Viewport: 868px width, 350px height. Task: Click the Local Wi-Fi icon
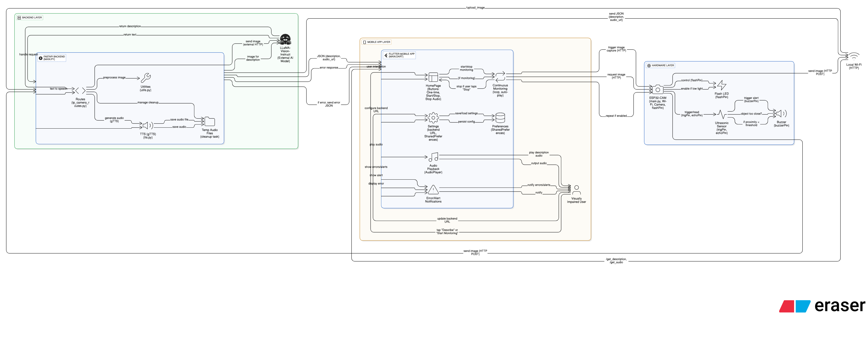tap(854, 56)
